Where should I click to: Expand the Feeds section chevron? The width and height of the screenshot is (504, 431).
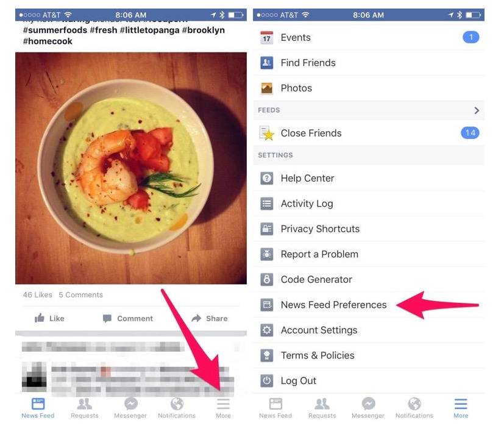tap(477, 110)
